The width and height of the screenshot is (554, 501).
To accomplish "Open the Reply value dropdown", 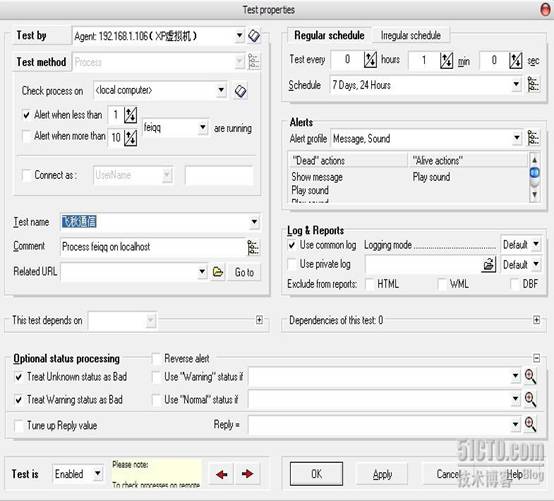I will click(x=515, y=424).
